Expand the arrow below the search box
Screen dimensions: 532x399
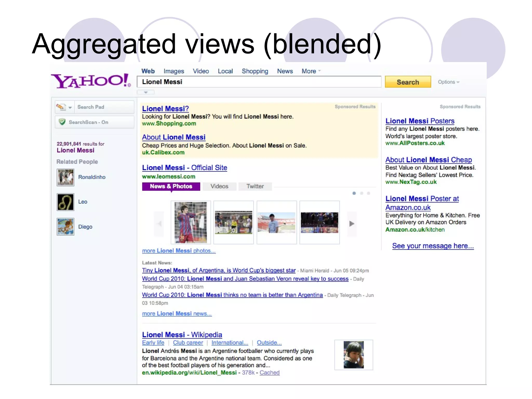[x=146, y=92]
